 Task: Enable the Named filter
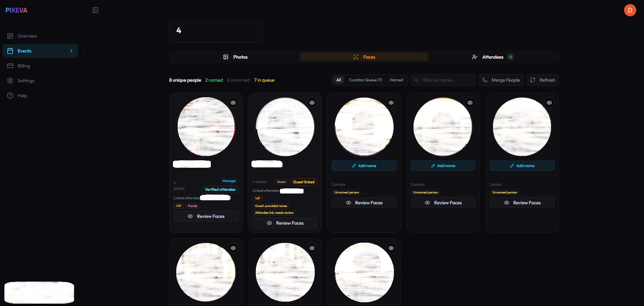(396, 80)
